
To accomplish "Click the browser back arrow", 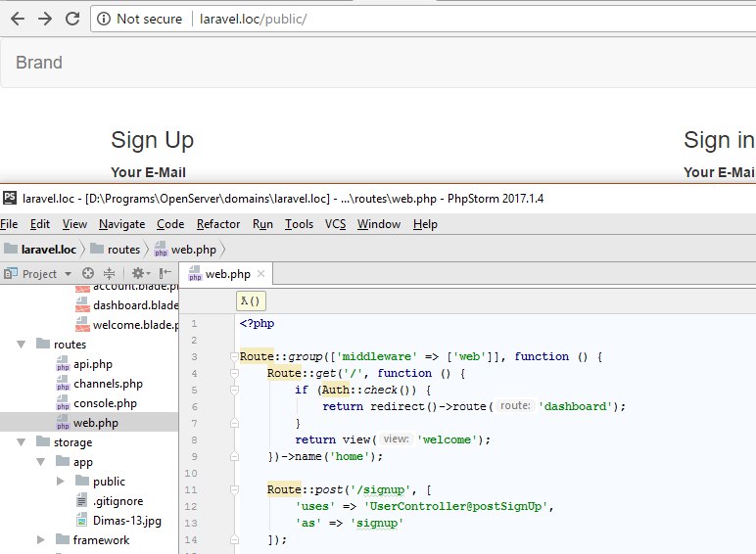I will 18,19.
